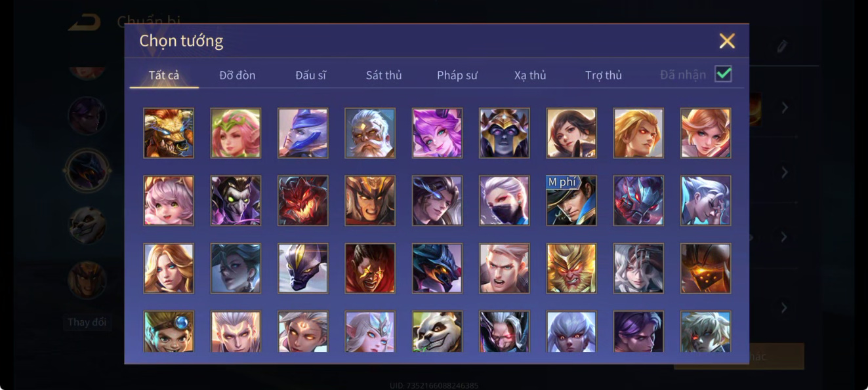This screenshot has width=868, height=390.
Task: Click the pencil edit icon
Action: coord(781,47)
